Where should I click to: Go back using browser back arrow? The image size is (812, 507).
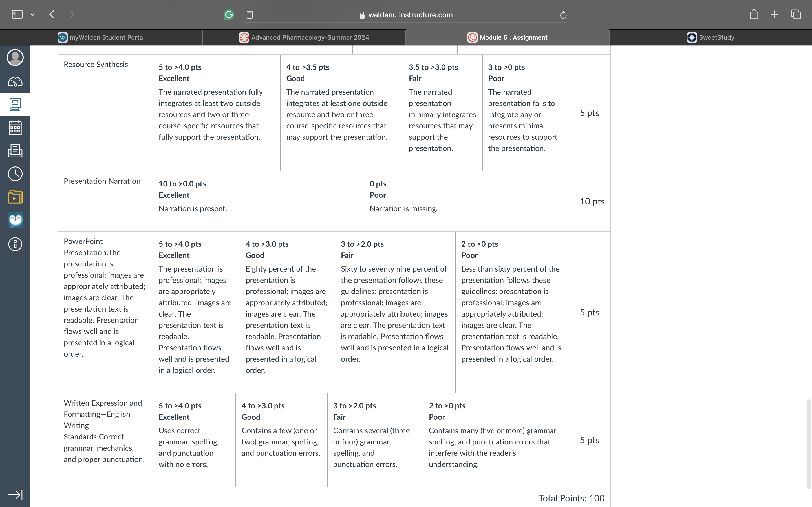pos(52,14)
